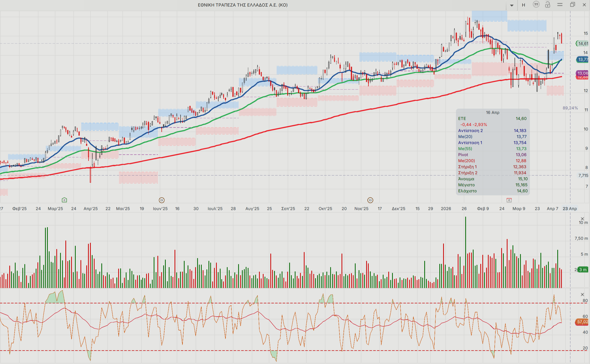This screenshot has width=590, height=364.
Task: Click the 2026 date axis label
Action: click(x=446, y=209)
